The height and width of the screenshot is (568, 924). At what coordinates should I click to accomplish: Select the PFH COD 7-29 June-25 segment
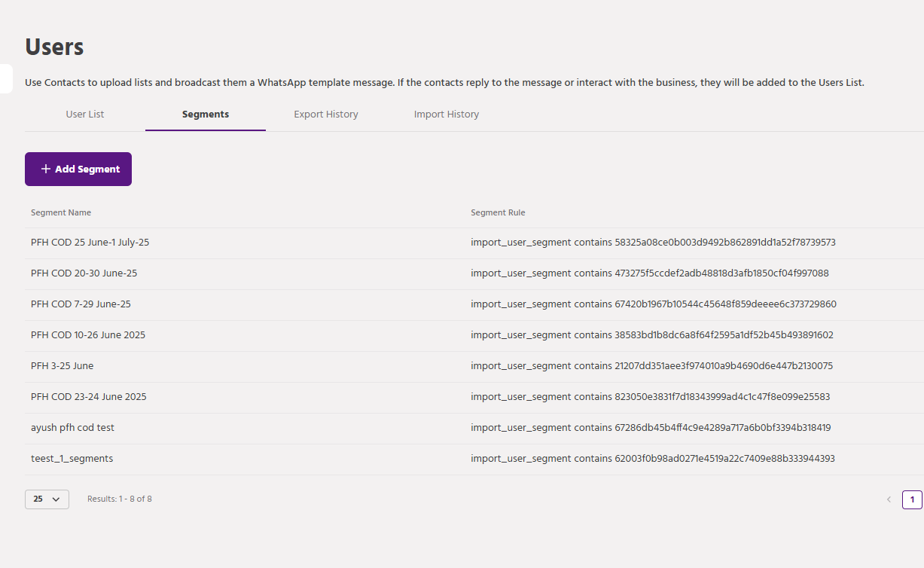pyautogui.click(x=81, y=304)
